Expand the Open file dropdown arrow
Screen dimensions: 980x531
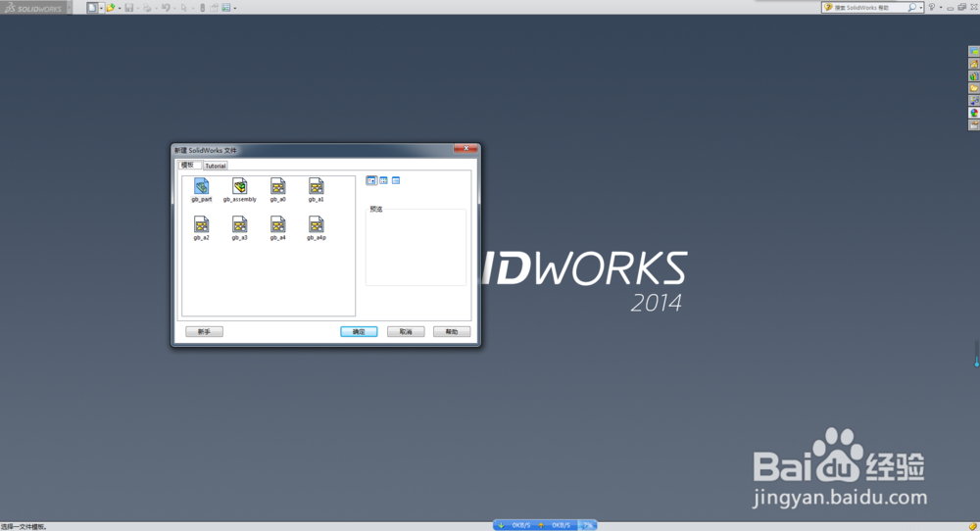(120, 8)
